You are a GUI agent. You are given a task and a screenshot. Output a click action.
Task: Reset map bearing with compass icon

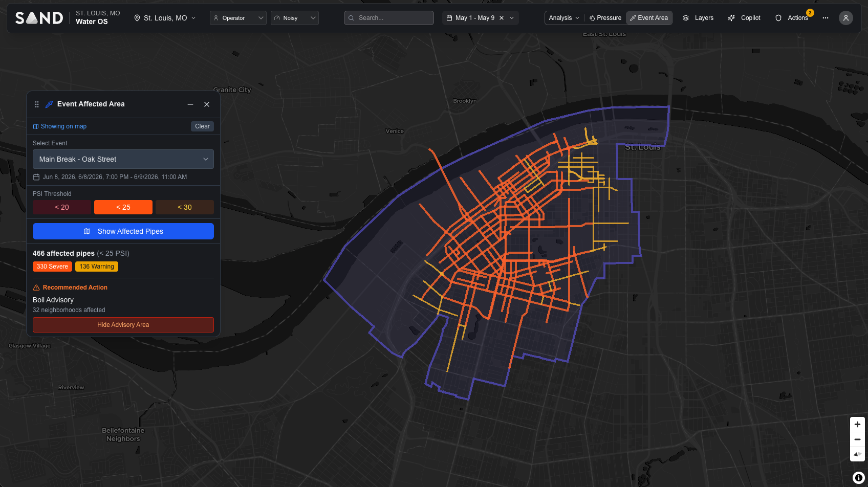click(x=857, y=454)
